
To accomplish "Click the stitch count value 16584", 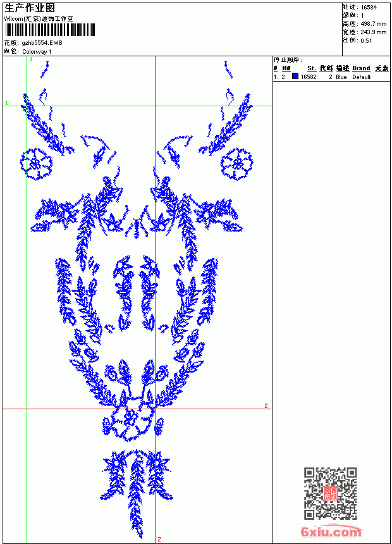I will (x=369, y=8).
